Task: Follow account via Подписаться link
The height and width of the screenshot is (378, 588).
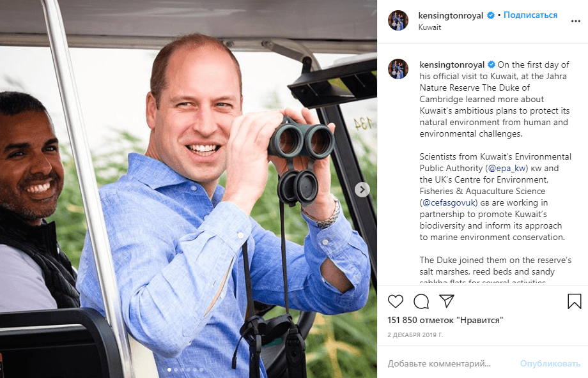Action: pyautogui.click(x=530, y=15)
